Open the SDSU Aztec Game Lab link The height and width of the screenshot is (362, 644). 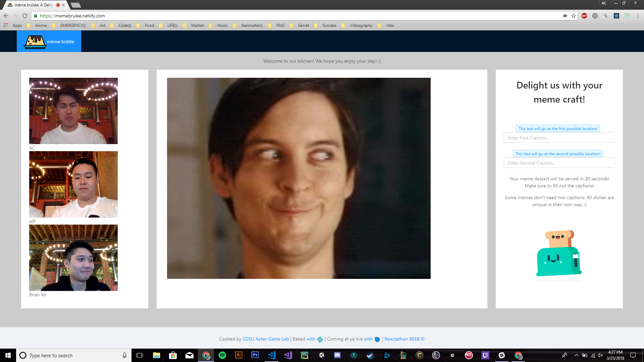[266, 339]
